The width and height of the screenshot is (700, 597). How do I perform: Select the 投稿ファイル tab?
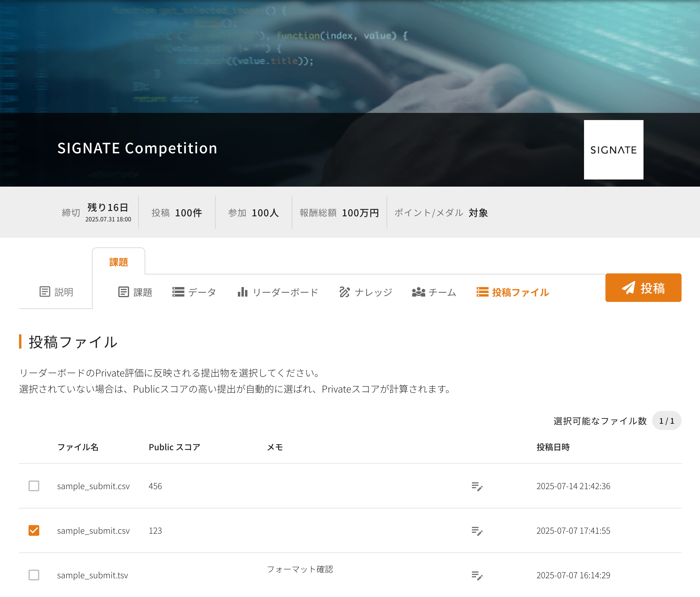(x=512, y=292)
